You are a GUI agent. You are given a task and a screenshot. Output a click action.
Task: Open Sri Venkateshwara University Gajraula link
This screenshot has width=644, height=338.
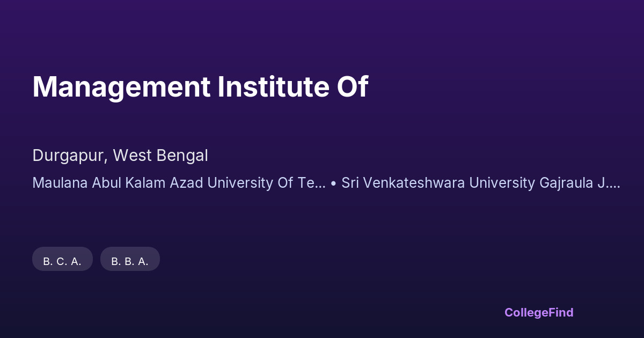point(481,183)
